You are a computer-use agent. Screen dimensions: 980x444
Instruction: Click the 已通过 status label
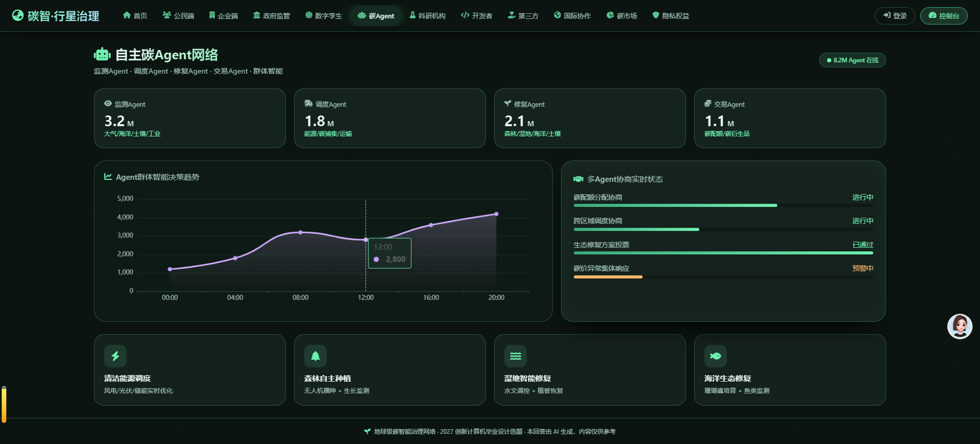(x=863, y=245)
